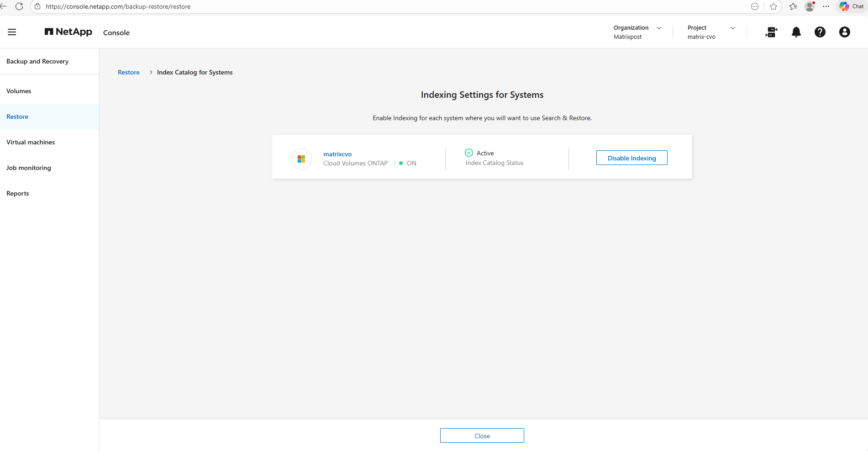Viewport: 868px width, 451px height.
Task: Click the NetApp logo
Action: pos(68,32)
